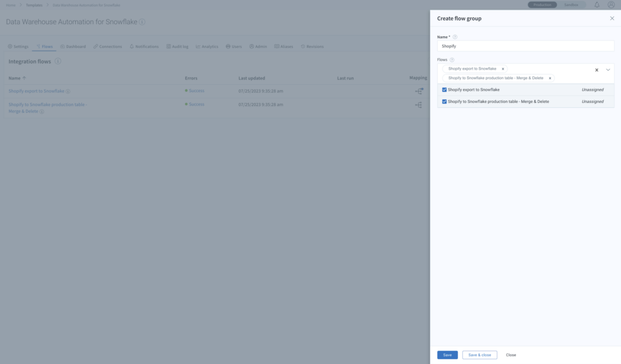Open mapping icon for Shopify export flow
The width and height of the screenshot is (621, 364).
tap(418, 91)
